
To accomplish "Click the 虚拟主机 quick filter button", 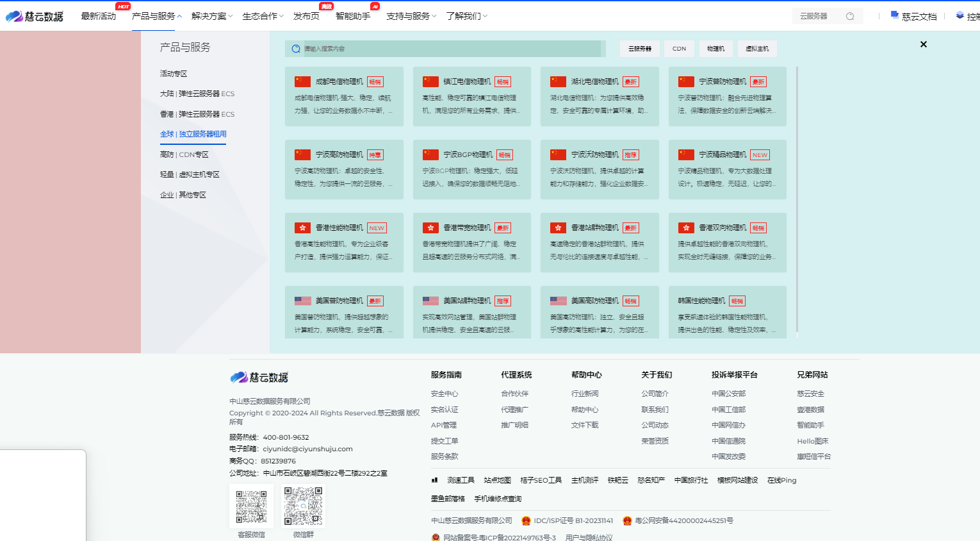I will point(757,49).
